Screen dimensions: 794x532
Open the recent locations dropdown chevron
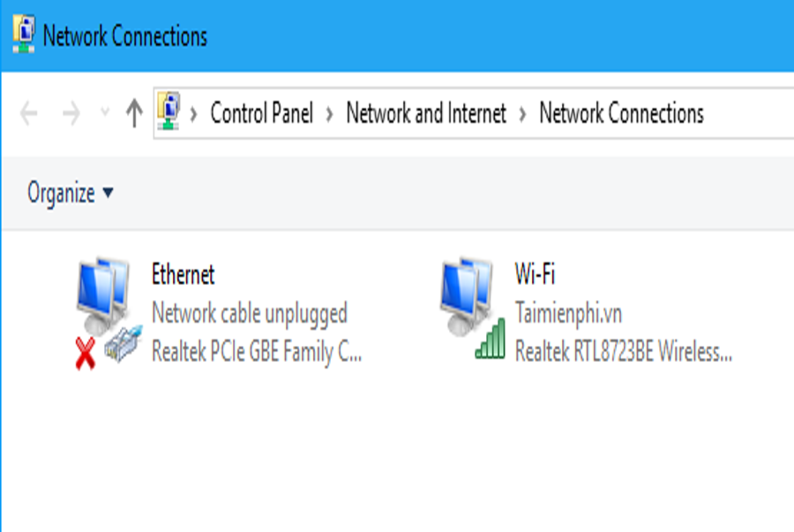point(105,112)
